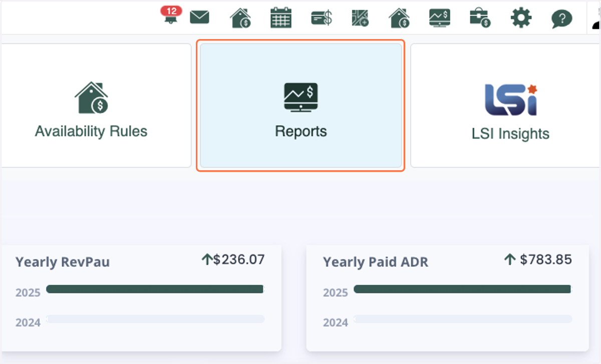Click the 2025 bar in Yearly Paid ADR
The image size is (601, 364).
[x=462, y=289]
